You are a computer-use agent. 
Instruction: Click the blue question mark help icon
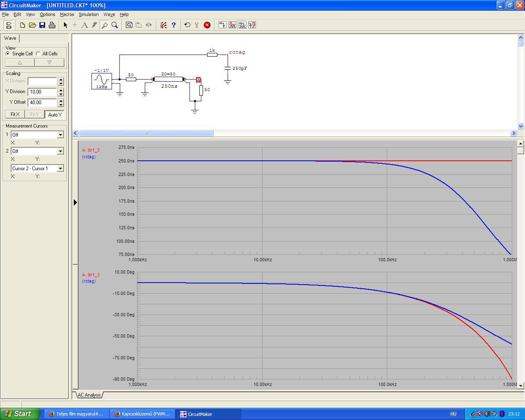(173, 25)
